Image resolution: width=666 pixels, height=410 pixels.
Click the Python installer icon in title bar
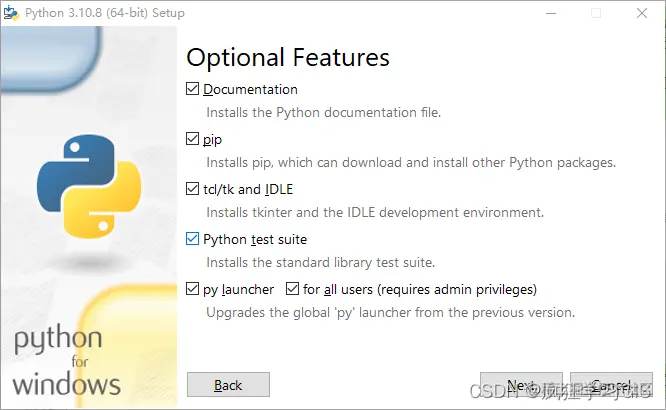11,13
